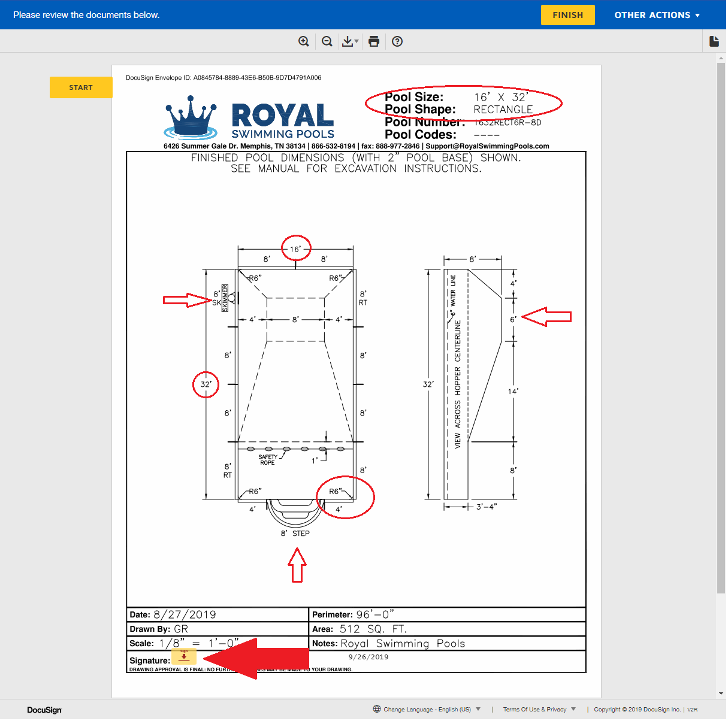Click the Sign icon in the Signature field
The width and height of the screenshot is (728, 721).
pyautogui.click(x=183, y=657)
